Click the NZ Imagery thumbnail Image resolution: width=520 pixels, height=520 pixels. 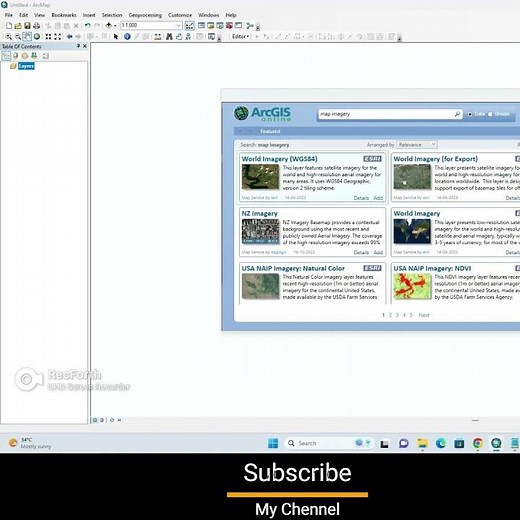pos(260,232)
